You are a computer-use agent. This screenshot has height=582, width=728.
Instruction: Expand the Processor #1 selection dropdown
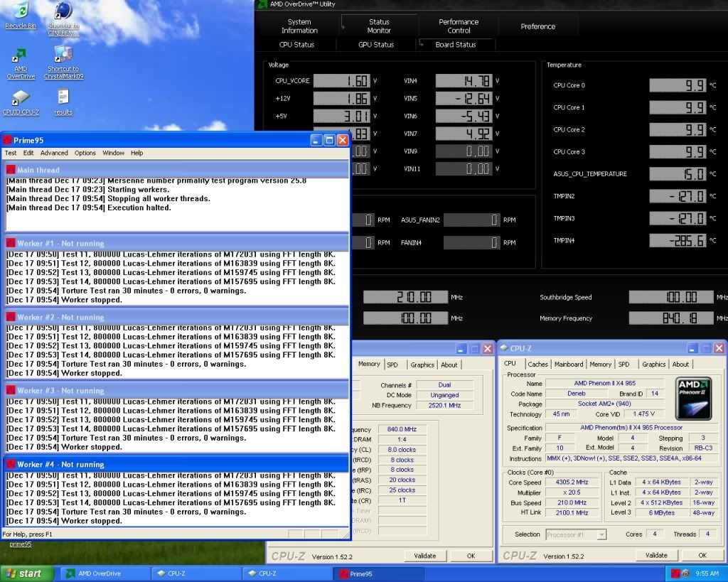(576, 534)
